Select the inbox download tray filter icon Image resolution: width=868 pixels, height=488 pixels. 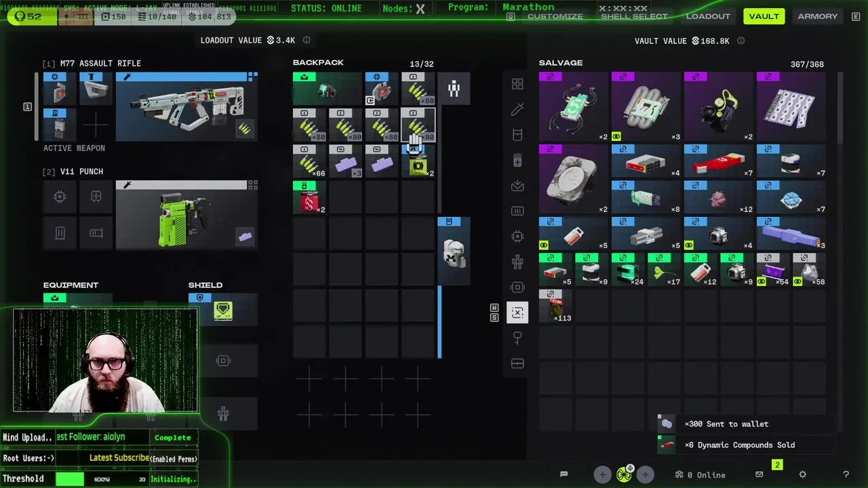517,186
